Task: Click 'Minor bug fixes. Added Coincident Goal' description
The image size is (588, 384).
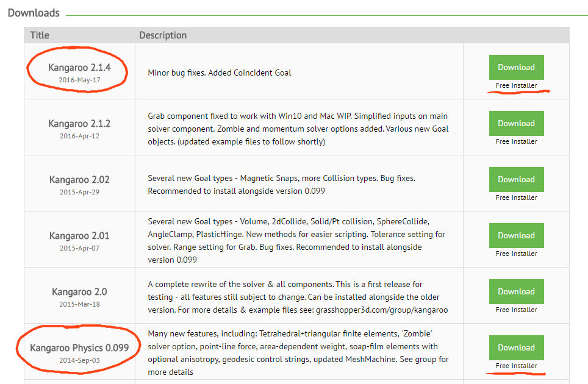Action: pyautogui.click(x=220, y=73)
